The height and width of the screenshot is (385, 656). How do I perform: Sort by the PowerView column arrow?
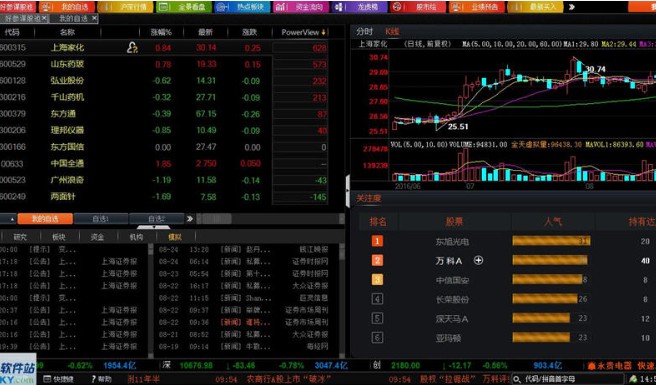coord(323,32)
